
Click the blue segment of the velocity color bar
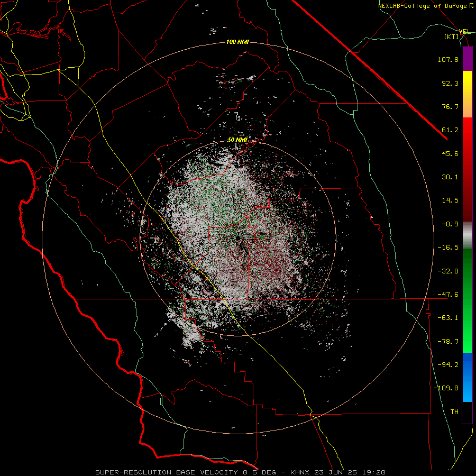click(467, 377)
